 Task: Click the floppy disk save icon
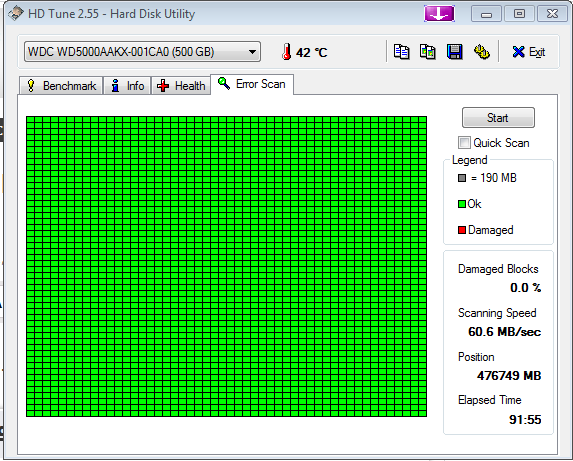click(x=455, y=52)
